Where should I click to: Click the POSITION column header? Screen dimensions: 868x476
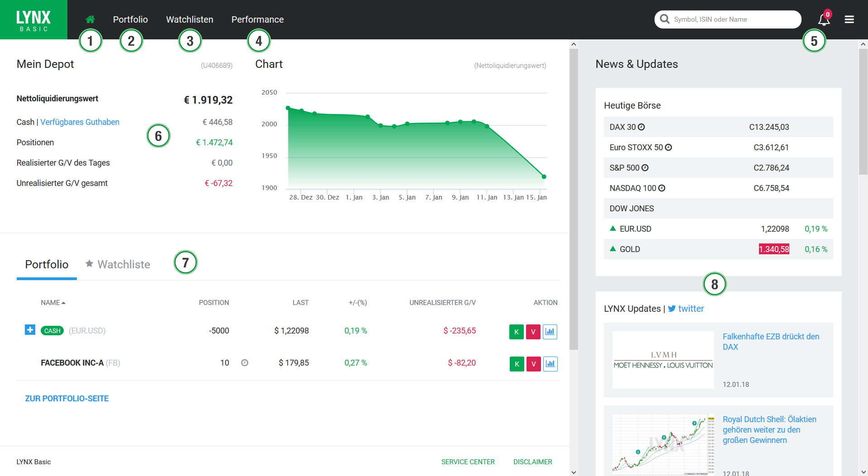[x=214, y=303]
